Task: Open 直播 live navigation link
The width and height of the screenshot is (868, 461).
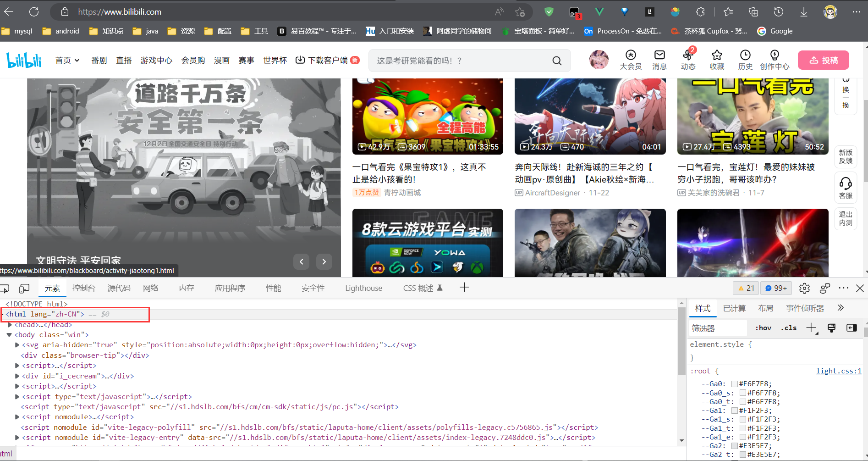Action: click(124, 60)
